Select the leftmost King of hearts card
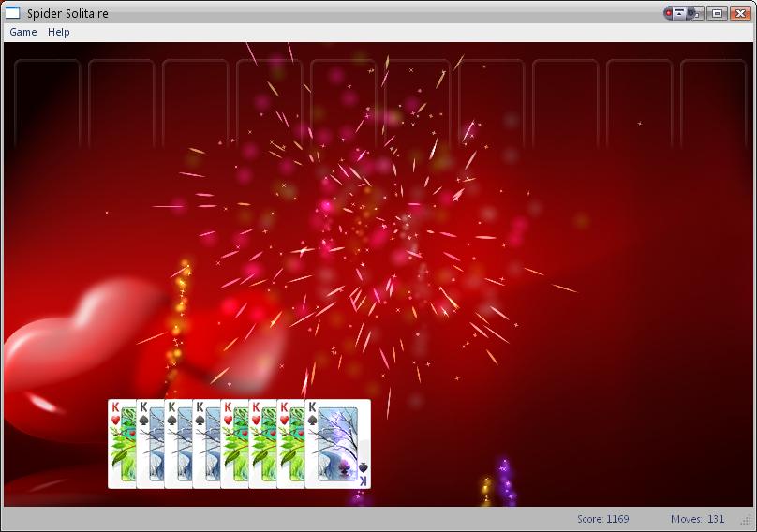The height and width of the screenshot is (532, 757). coord(122,444)
